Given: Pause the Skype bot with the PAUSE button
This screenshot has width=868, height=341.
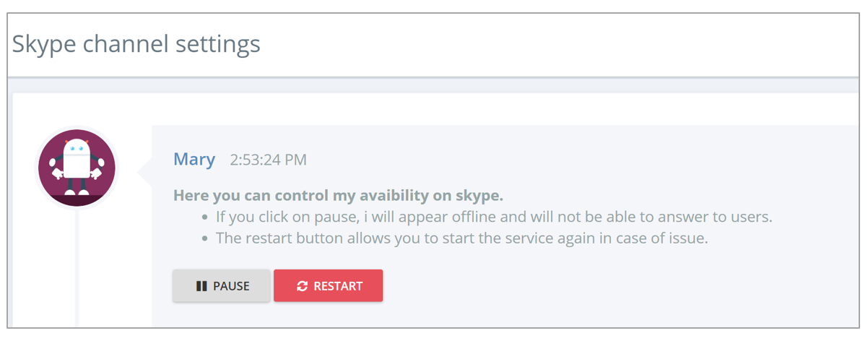Looking at the screenshot, I should click(x=222, y=286).
